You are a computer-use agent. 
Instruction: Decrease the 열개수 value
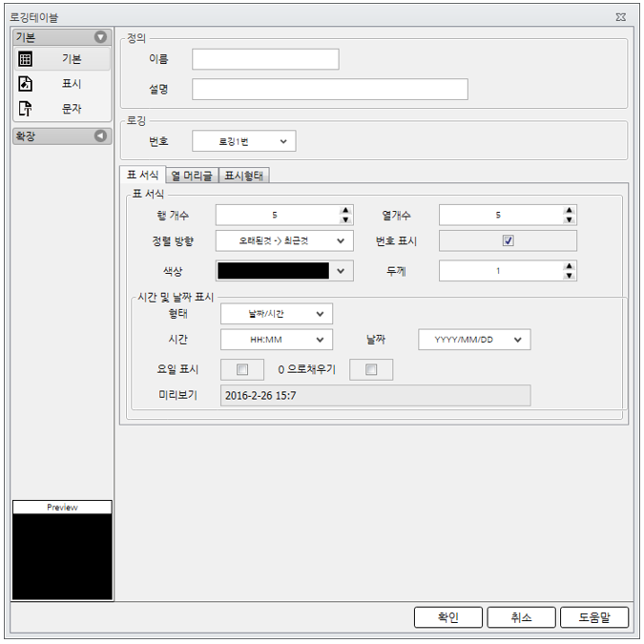[569, 219]
